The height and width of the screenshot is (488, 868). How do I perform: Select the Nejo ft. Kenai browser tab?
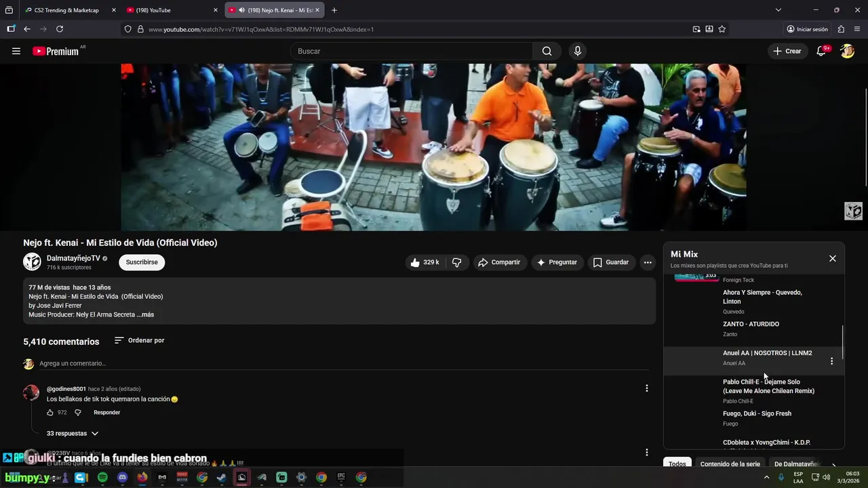[275, 10]
